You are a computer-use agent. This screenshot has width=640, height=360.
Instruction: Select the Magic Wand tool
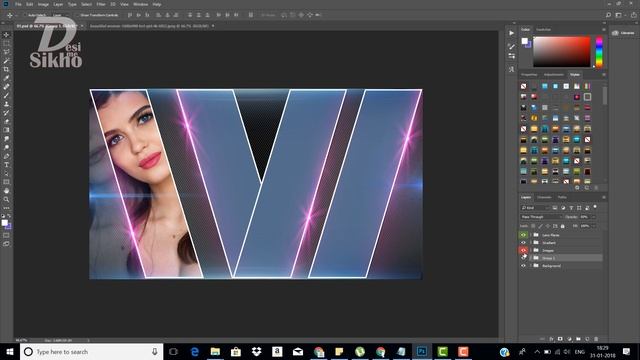[x=6, y=61]
